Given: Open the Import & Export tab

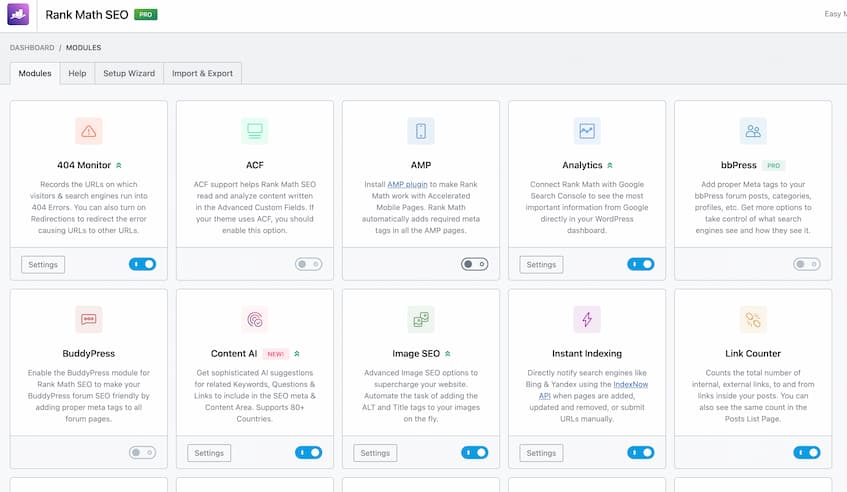Looking at the screenshot, I should pyautogui.click(x=203, y=73).
